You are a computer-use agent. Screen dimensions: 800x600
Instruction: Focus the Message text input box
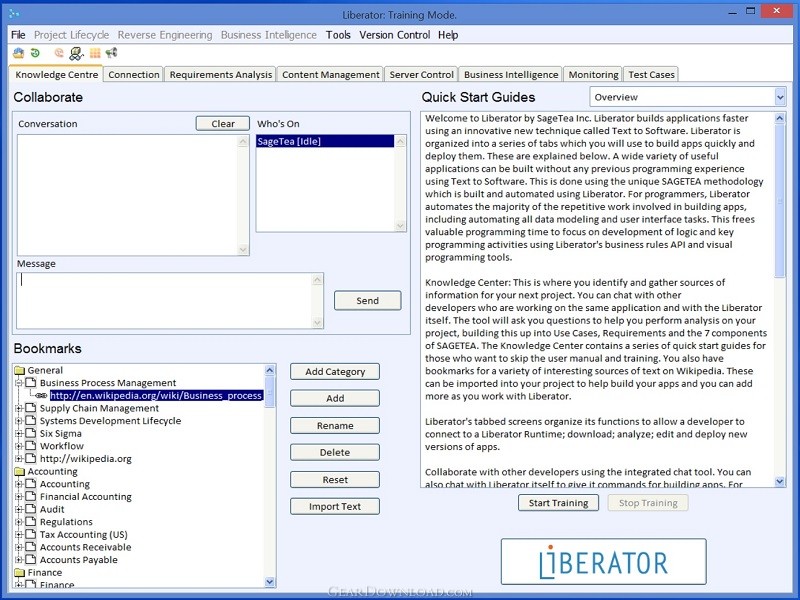(x=164, y=301)
